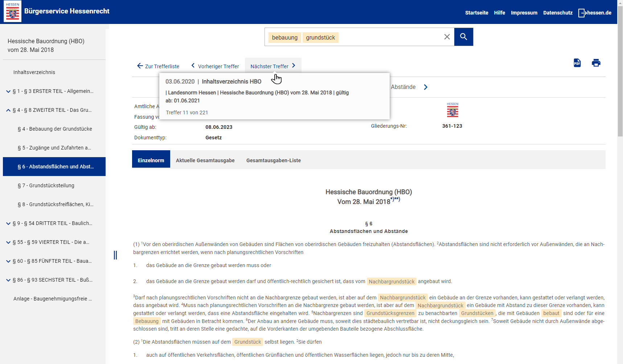Open Anlage - Baugenehmigungsfreie entry

click(53, 299)
